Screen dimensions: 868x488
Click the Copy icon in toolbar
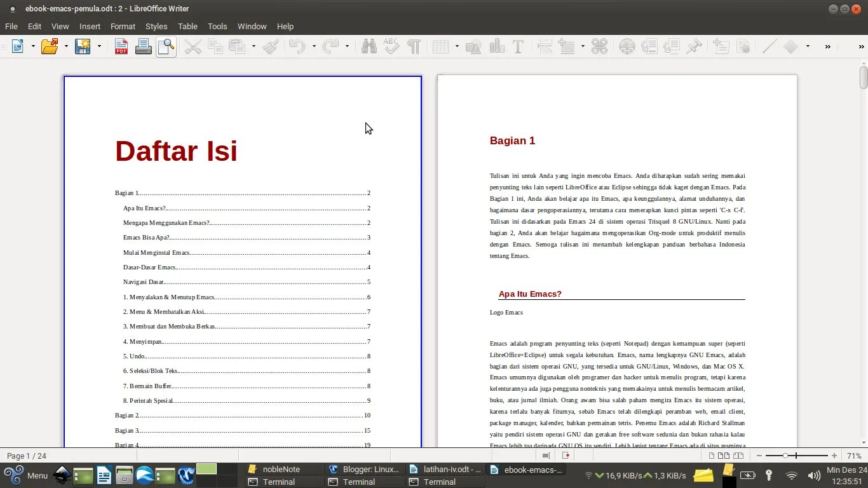[x=215, y=46]
